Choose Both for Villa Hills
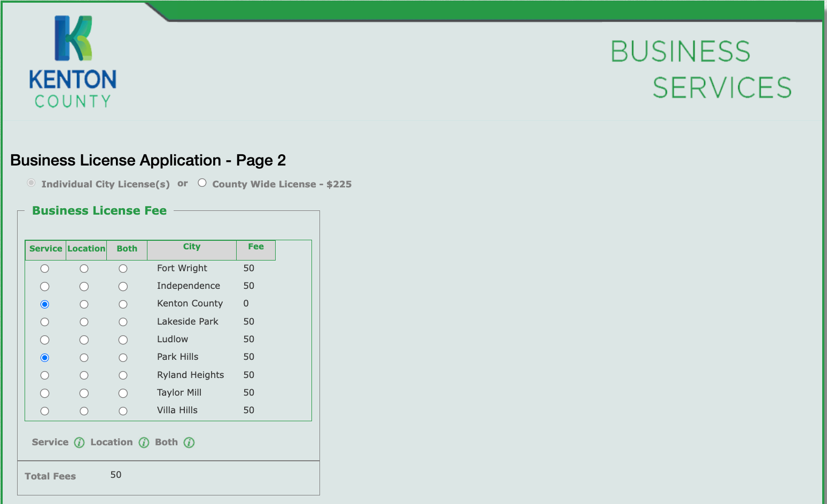 (123, 411)
